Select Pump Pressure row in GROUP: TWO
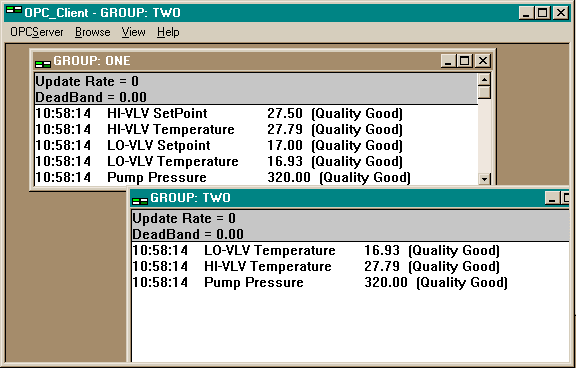This screenshot has height=368, width=576. [x=350, y=282]
